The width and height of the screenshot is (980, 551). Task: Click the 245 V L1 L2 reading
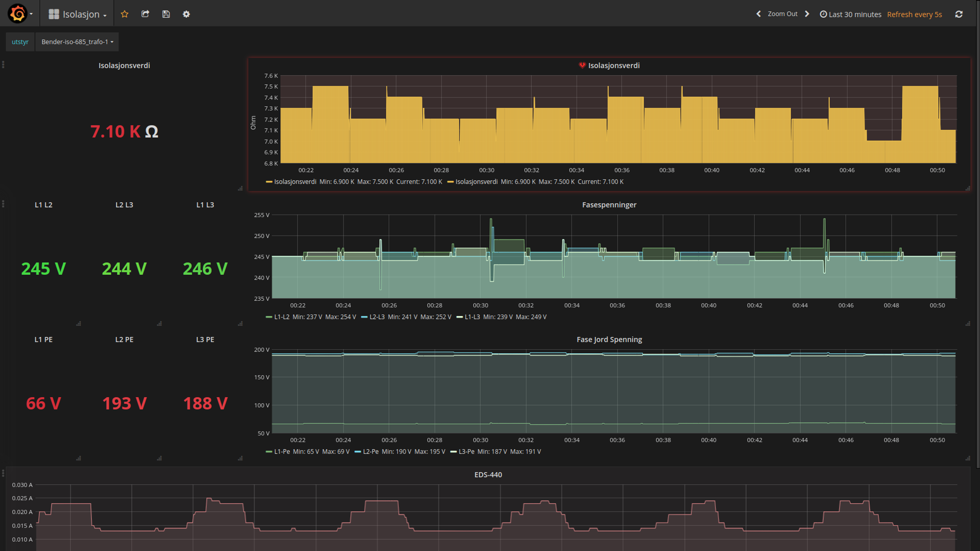[x=44, y=268]
